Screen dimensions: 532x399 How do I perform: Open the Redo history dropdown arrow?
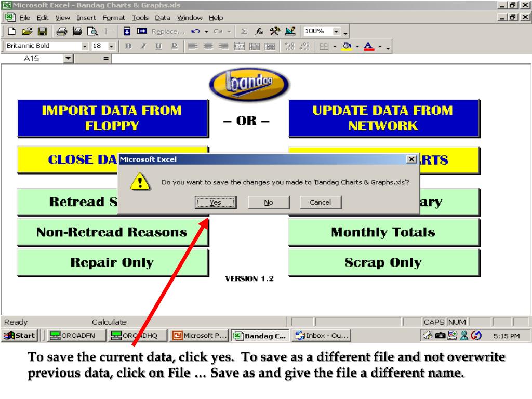click(x=229, y=32)
